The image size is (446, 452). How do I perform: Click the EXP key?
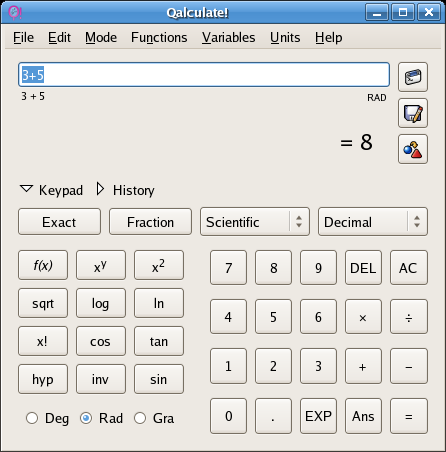pyautogui.click(x=318, y=416)
